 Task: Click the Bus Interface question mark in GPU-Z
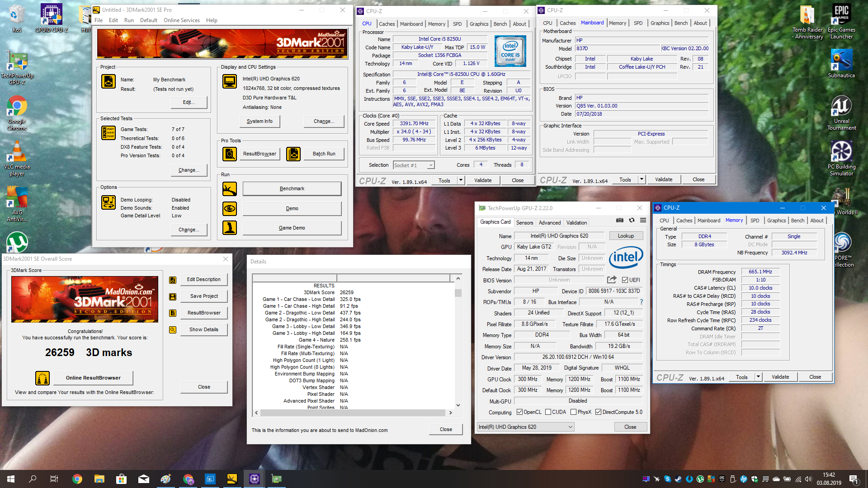(641, 302)
